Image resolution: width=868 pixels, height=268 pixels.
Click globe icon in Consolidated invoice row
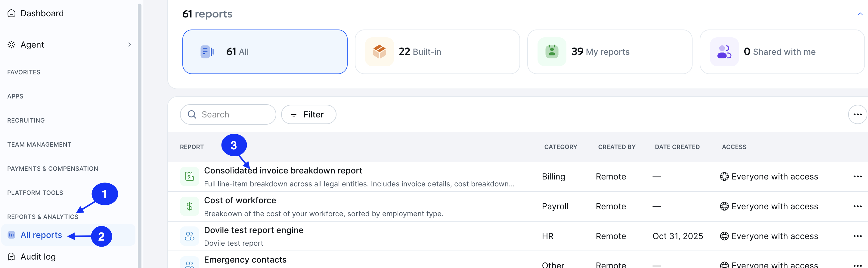coord(724,177)
